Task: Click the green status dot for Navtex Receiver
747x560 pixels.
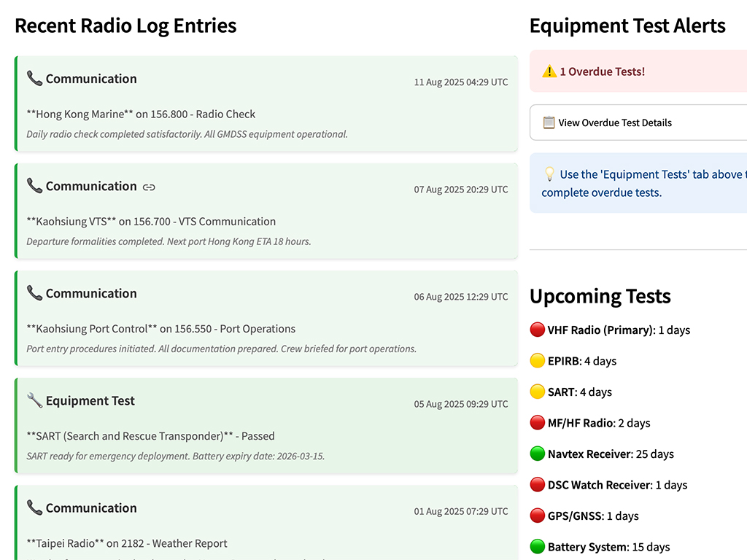Action: tap(538, 454)
